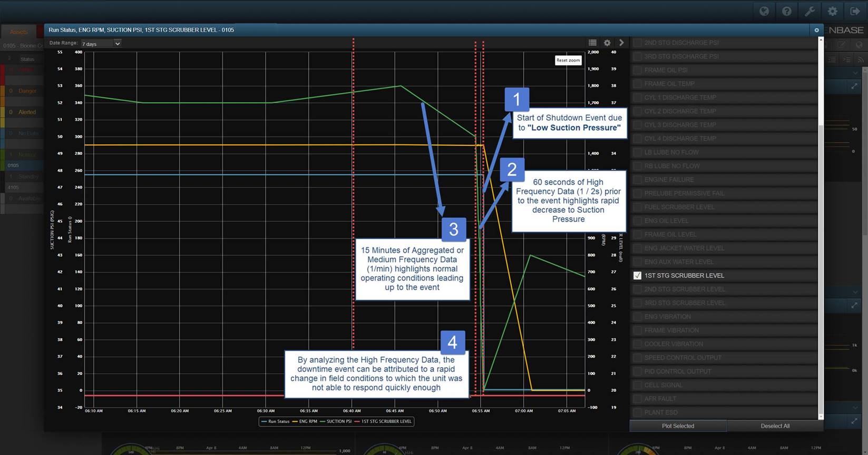This screenshot has width=868, height=455.
Task: Check the 3RD STG DISCHARGE PSI checkbox
Action: click(637, 56)
